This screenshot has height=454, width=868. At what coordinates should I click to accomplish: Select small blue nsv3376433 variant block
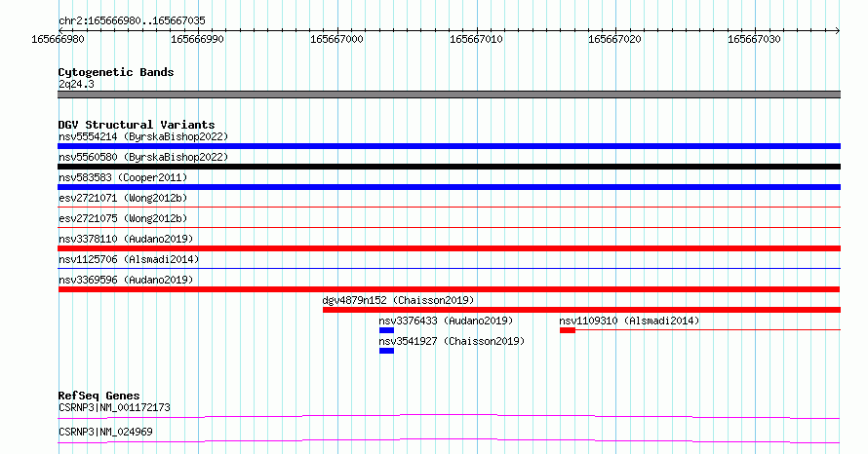pyautogui.click(x=386, y=330)
